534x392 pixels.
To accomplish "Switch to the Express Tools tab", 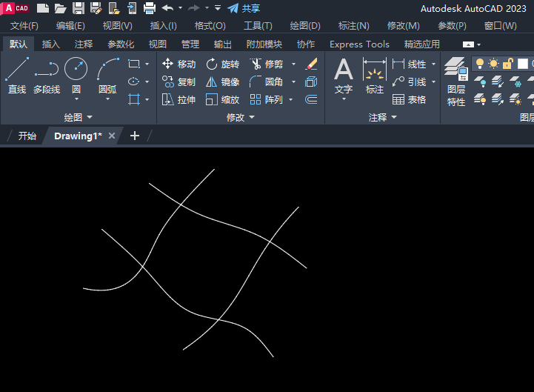I will (359, 44).
